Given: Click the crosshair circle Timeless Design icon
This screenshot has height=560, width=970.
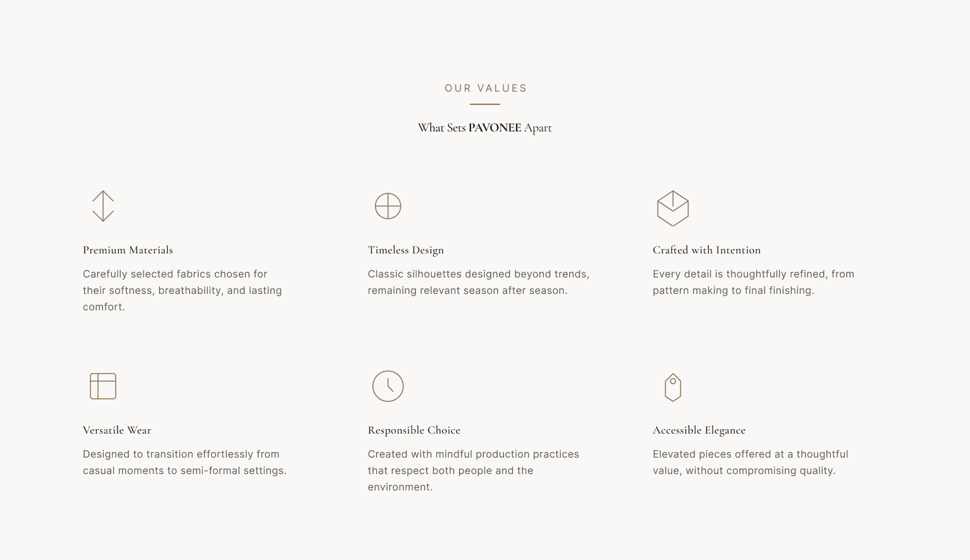Looking at the screenshot, I should [388, 206].
